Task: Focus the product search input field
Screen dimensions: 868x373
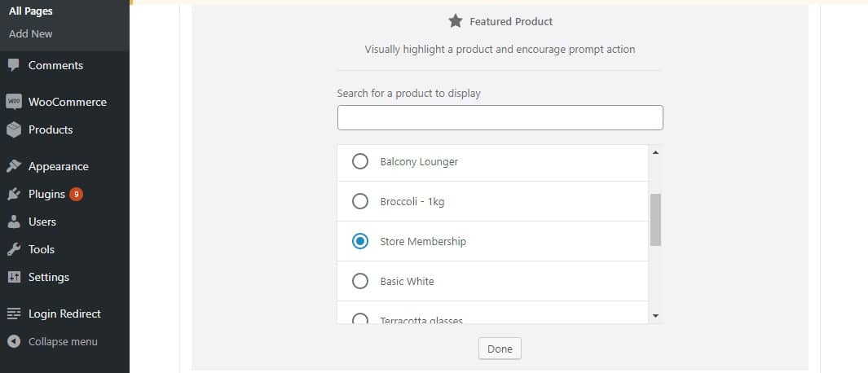Action: tap(500, 118)
